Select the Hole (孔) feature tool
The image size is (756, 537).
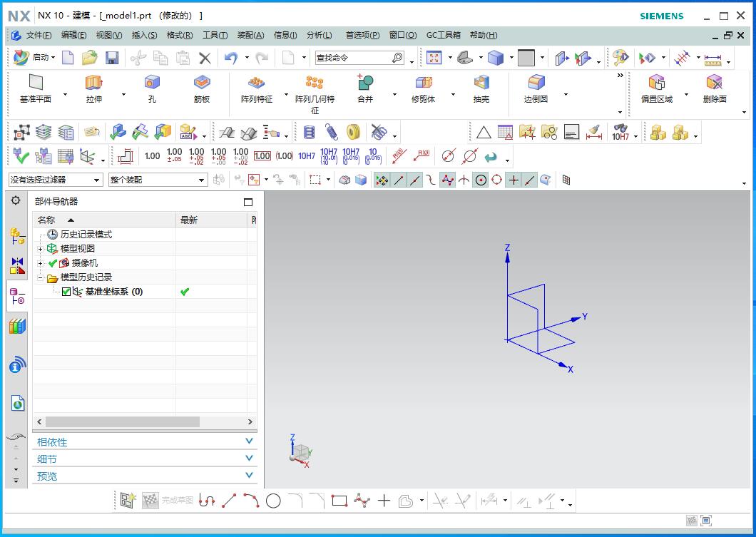pyautogui.click(x=152, y=83)
